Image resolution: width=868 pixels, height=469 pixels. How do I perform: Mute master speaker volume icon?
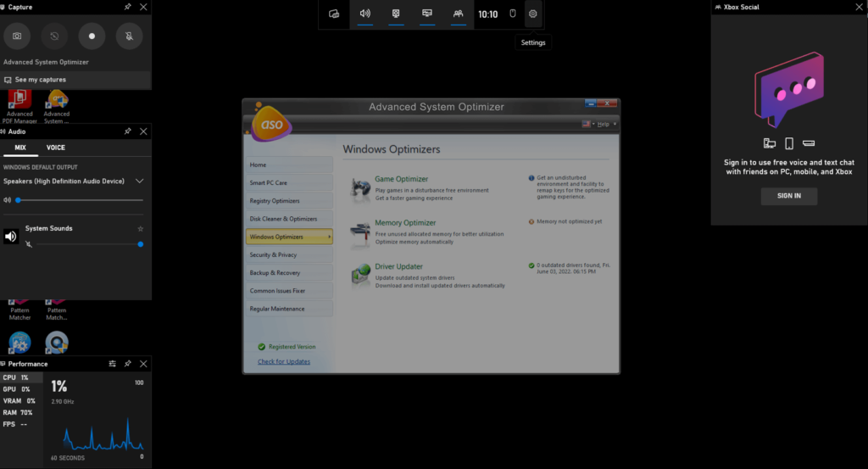pos(7,200)
